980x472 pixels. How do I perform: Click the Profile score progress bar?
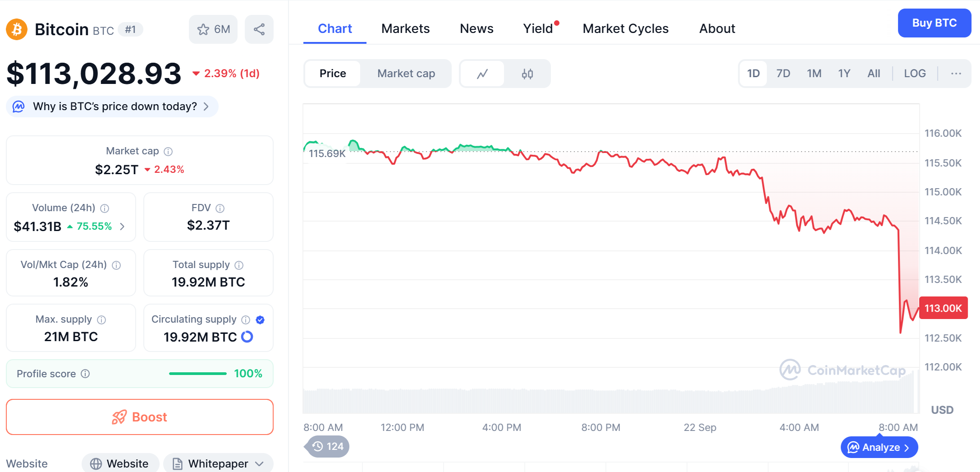(x=197, y=374)
